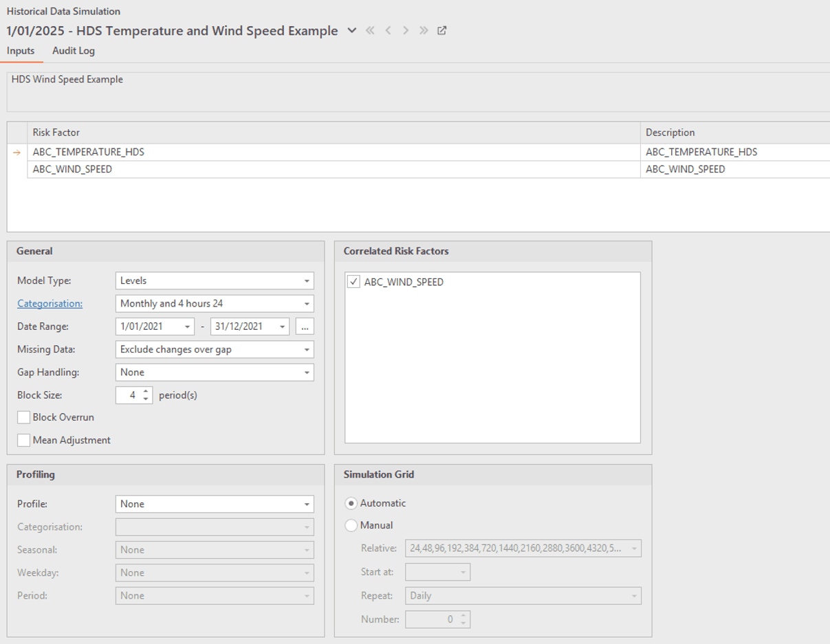Go to last record navigation icon

click(x=424, y=30)
